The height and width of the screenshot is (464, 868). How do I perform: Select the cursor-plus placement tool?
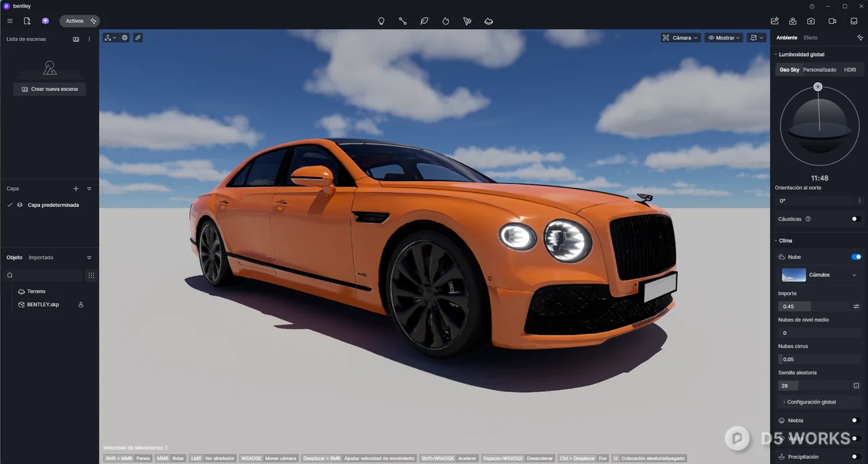(x=467, y=21)
